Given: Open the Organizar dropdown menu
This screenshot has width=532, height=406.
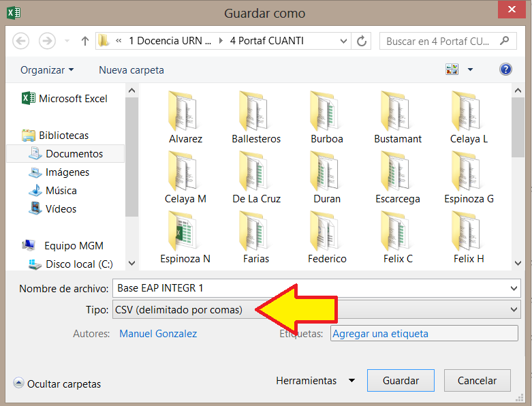Looking at the screenshot, I should tap(47, 70).
